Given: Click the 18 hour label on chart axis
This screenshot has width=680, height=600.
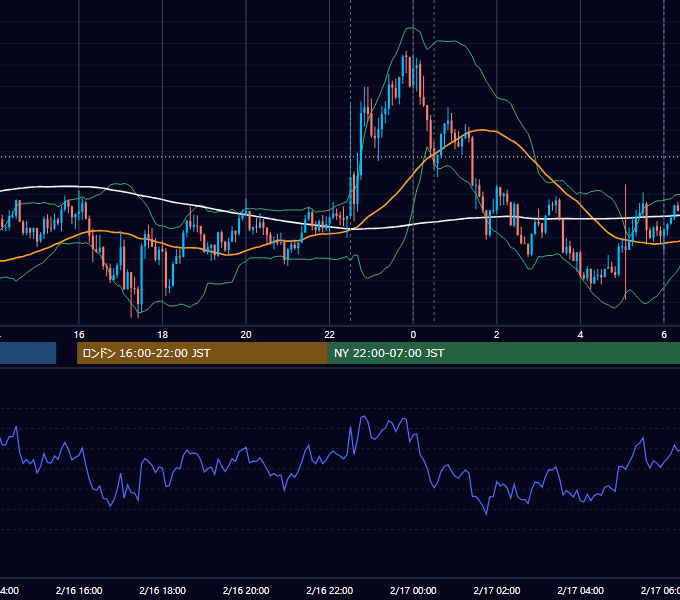Looking at the screenshot, I should click(163, 335).
